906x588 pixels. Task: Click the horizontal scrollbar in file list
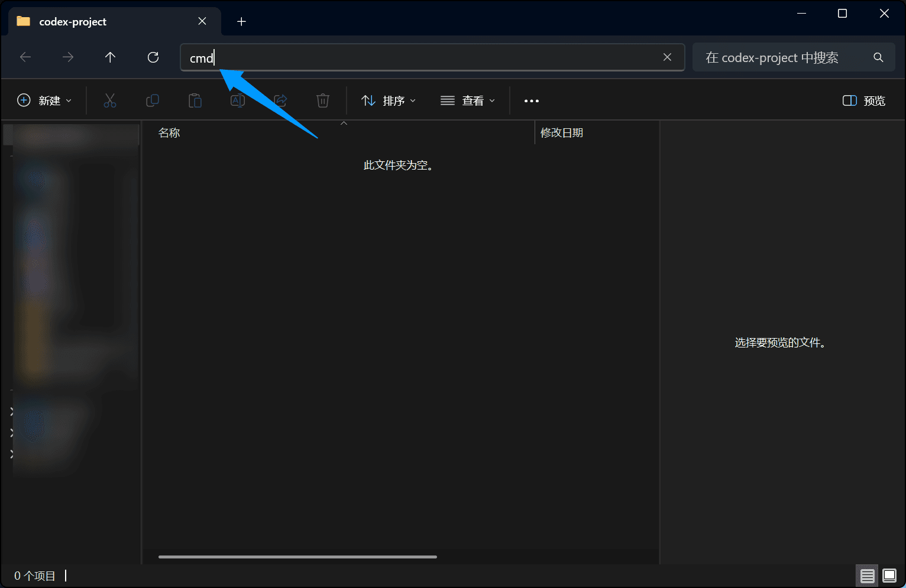[297, 557]
